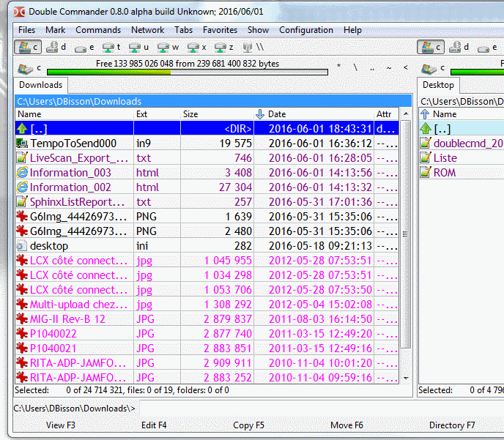The image size is (504, 440).
Task: Click the TempoToSend000 file icon
Action: click(22, 143)
